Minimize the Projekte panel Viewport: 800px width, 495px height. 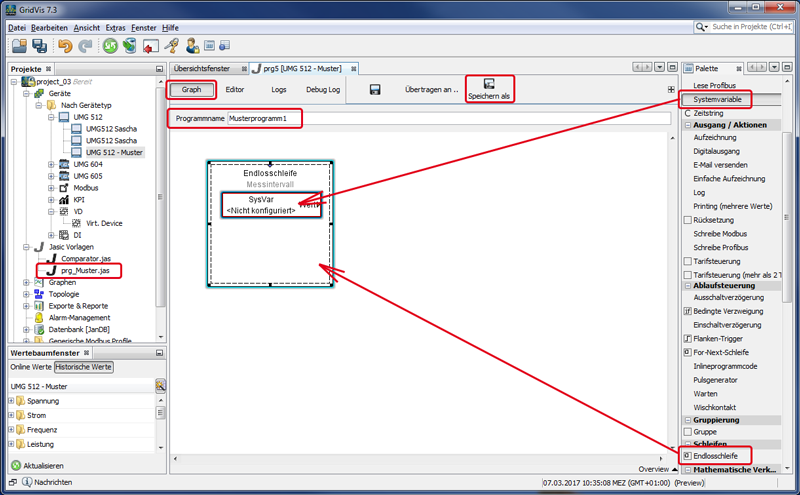point(159,69)
